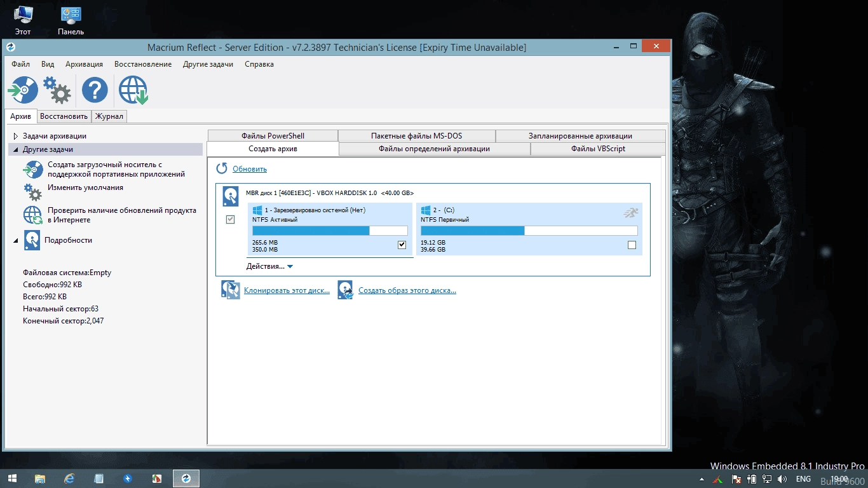
Task: Click the clone disk icon
Action: (230, 290)
